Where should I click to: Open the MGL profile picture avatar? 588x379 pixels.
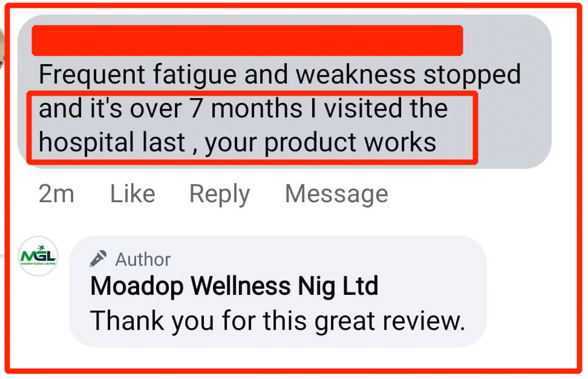click(38, 256)
